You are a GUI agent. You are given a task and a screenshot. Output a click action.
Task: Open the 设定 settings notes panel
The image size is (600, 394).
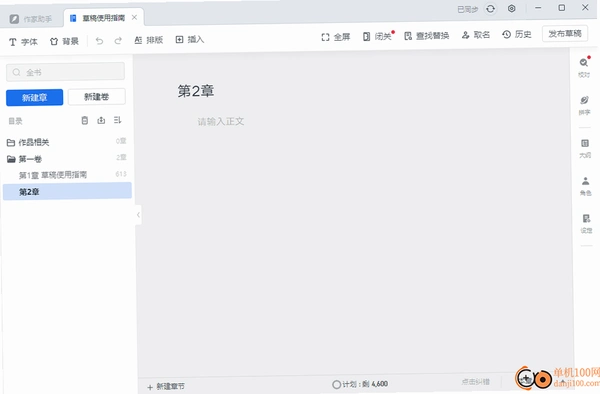586,224
